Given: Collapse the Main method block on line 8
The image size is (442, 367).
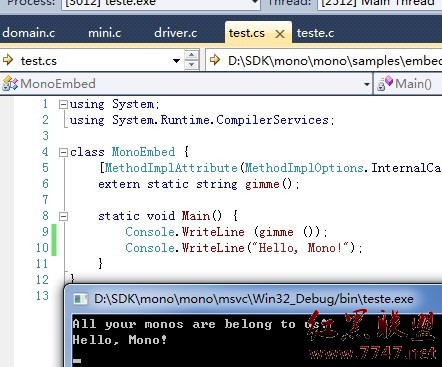Looking at the screenshot, I should coord(63,216).
